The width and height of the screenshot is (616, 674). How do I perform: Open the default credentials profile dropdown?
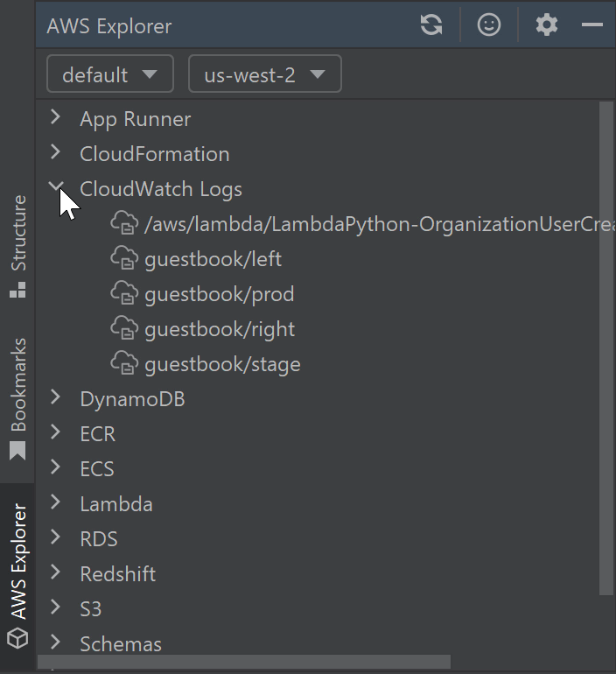[x=109, y=74]
